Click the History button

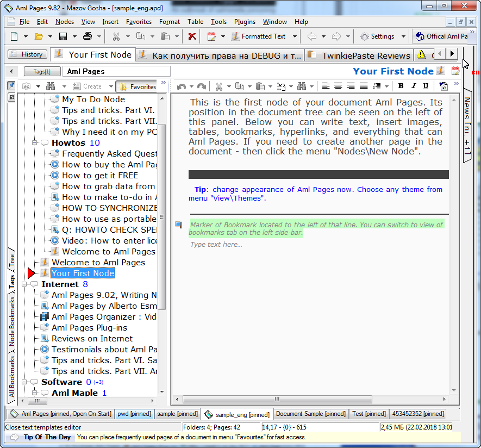tap(27, 54)
